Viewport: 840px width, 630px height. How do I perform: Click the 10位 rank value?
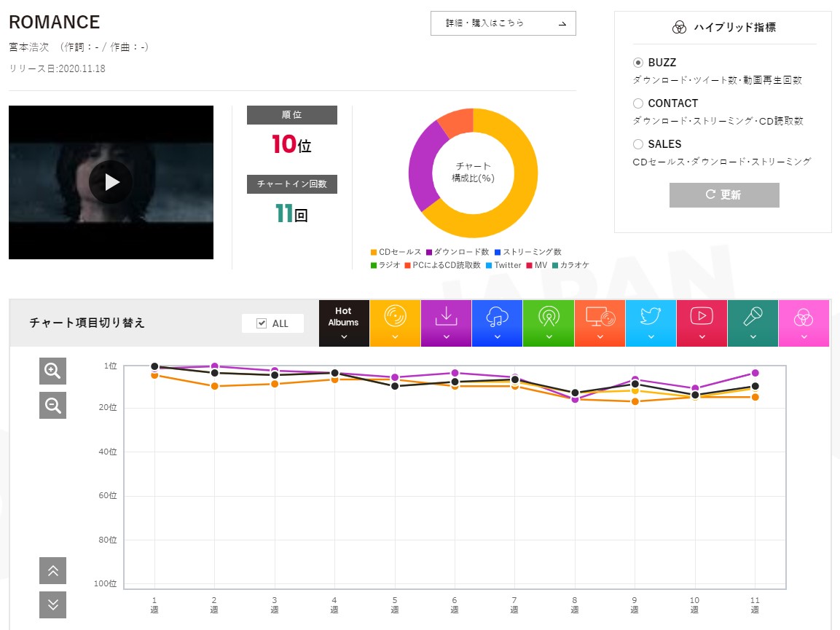tap(291, 144)
